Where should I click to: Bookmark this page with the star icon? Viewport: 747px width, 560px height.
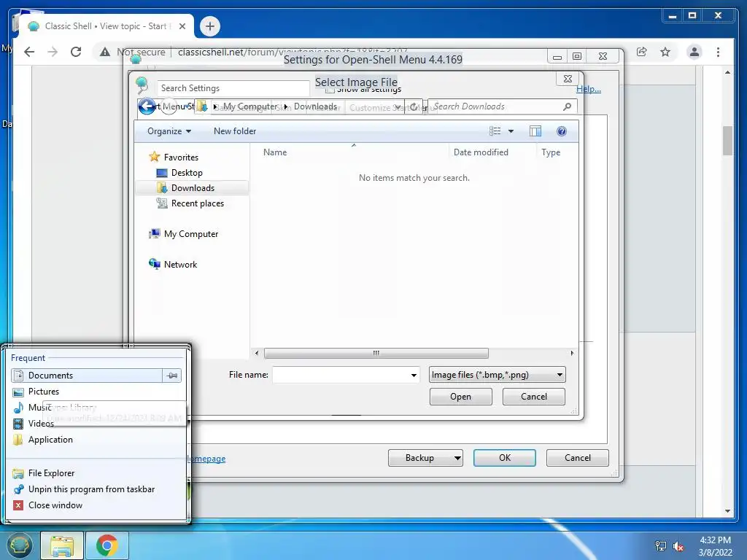coord(665,52)
